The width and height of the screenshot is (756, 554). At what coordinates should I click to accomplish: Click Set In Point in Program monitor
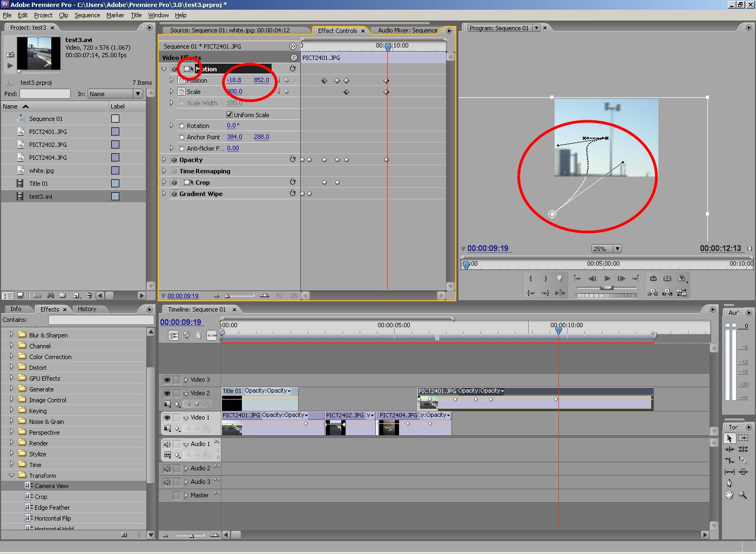pyautogui.click(x=531, y=279)
